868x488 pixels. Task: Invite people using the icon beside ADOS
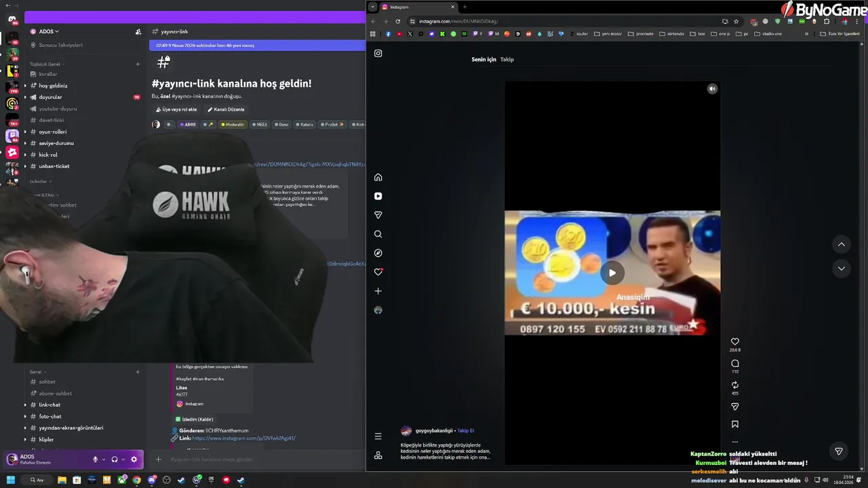[138, 32]
